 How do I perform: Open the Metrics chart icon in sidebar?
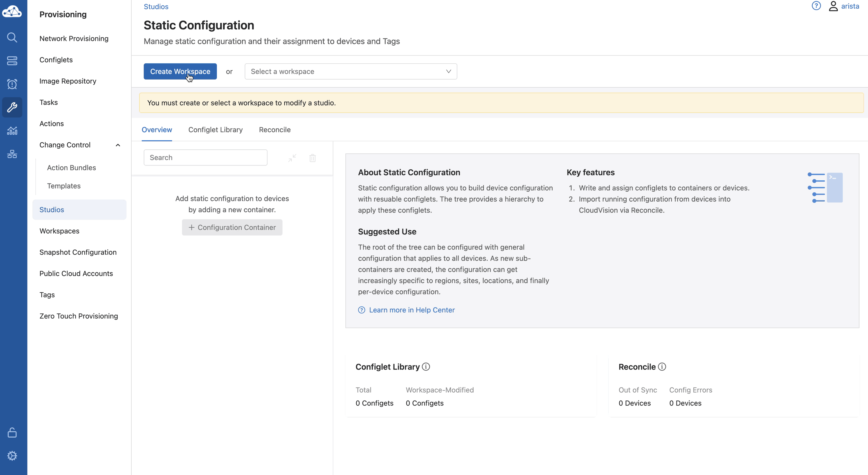(x=12, y=131)
